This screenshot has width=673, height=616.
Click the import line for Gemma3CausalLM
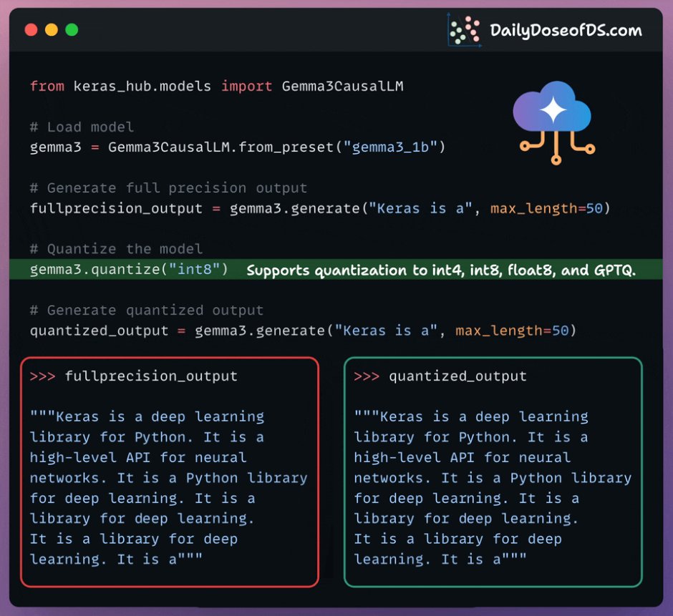pyautogui.click(x=217, y=87)
